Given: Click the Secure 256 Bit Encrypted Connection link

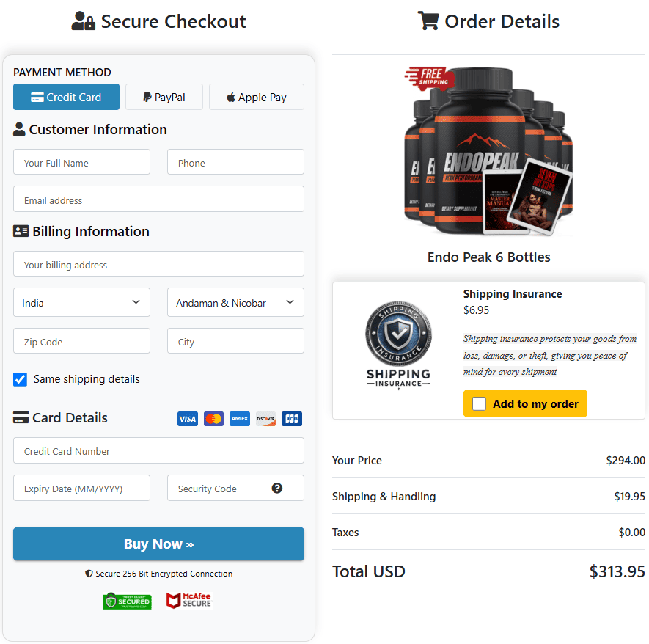Looking at the screenshot, I should click(x=158, y=573).
